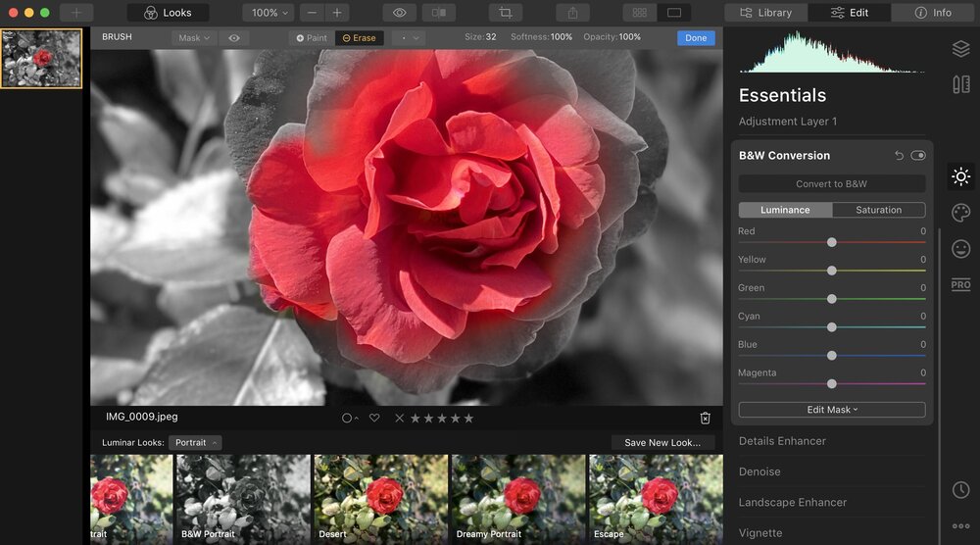Switch to the Library tab
The height and width of the screenshot is (545, 980).
click(765, 13)
